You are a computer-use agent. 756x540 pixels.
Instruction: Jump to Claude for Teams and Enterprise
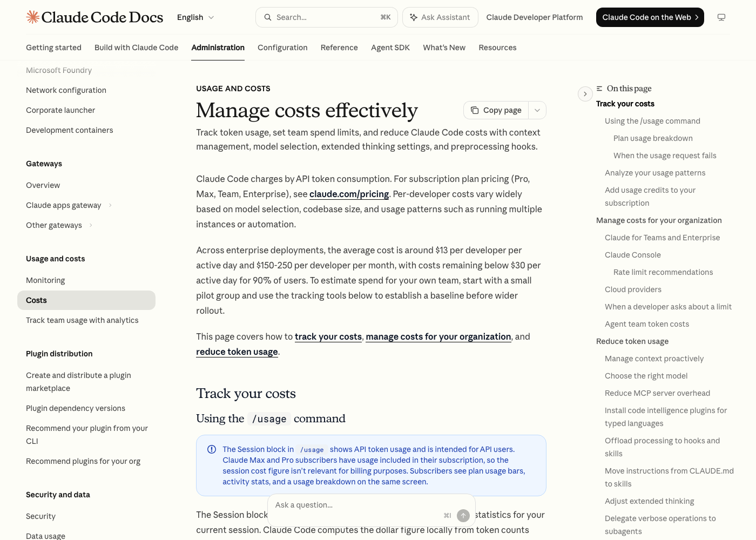pyautogui.click(x=663, y=238)
